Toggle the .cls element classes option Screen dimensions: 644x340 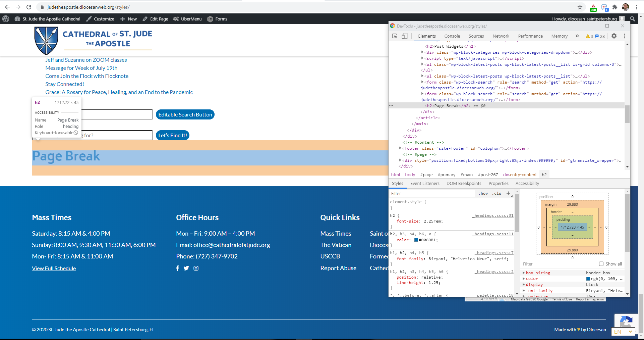496,193
